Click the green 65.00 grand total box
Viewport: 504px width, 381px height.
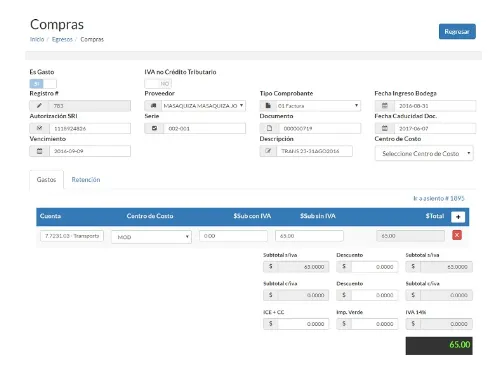coord(439,346)
